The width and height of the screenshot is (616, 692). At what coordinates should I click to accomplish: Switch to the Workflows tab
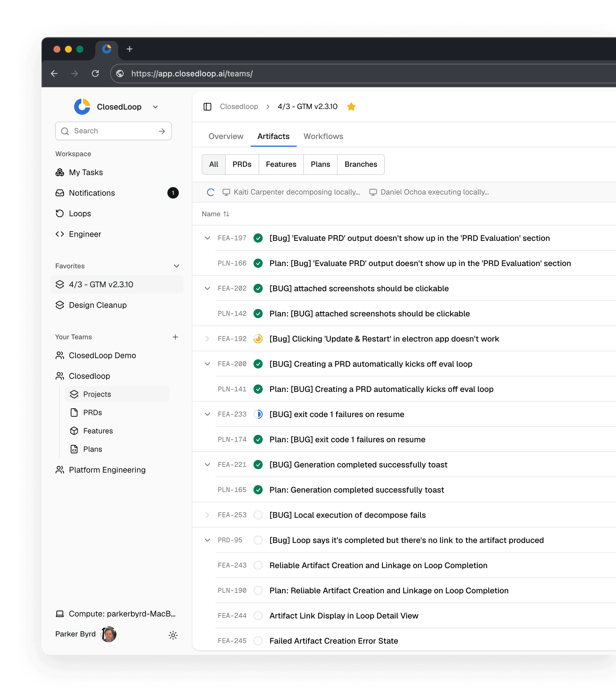coord(323,136)
